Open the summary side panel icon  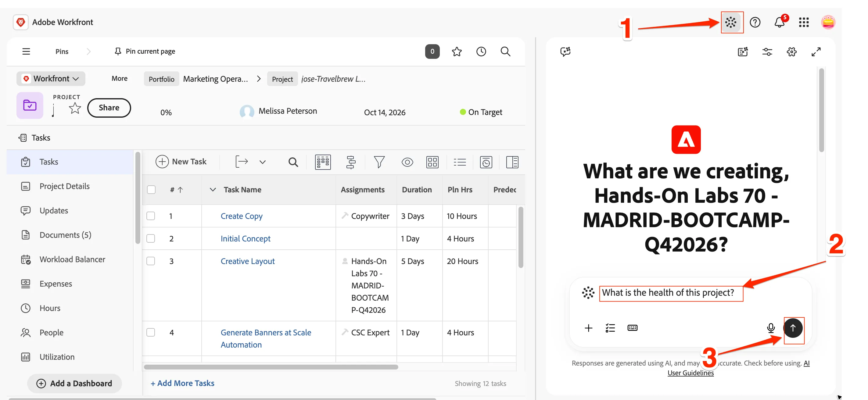coord(512,162)
